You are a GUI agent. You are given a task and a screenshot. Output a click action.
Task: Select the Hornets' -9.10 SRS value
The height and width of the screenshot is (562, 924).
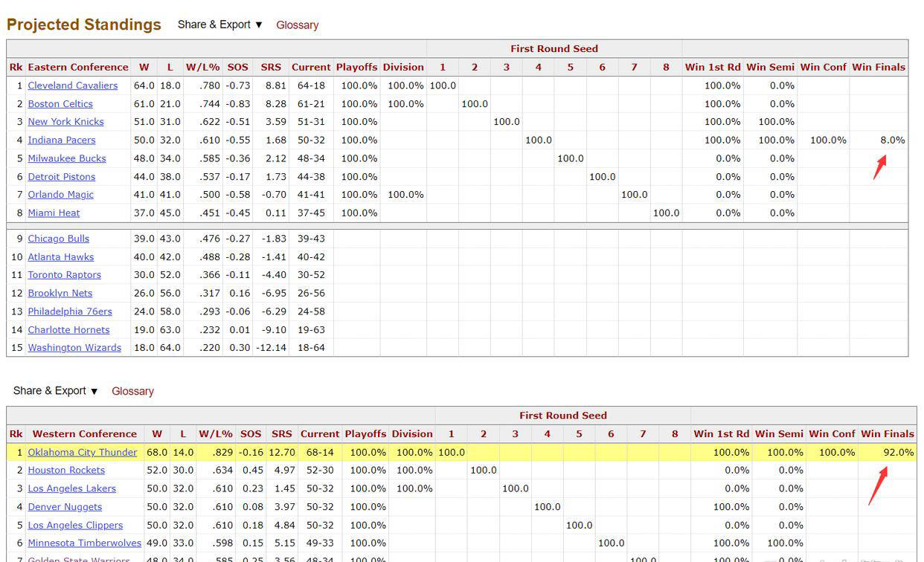pos(274,330)
